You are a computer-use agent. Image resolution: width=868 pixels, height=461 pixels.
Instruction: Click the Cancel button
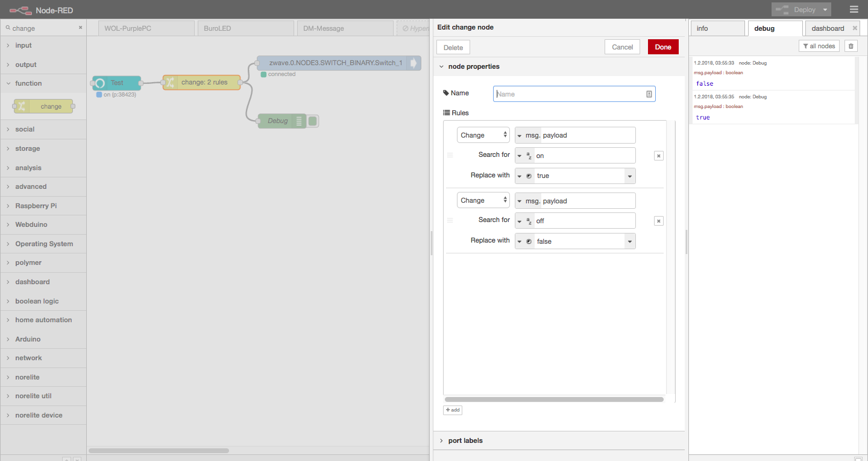tap(623, 47)
